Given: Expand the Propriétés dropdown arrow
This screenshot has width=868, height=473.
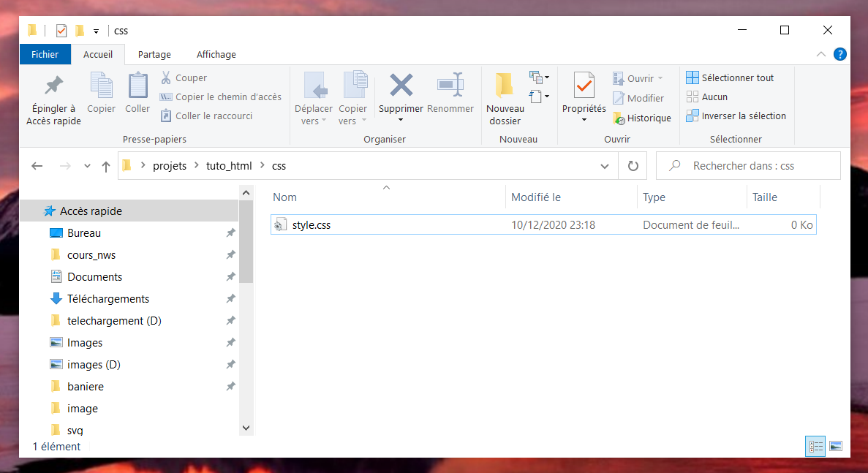Looking at the screenshot, I should pyautogui.click(x=584, y=120).
